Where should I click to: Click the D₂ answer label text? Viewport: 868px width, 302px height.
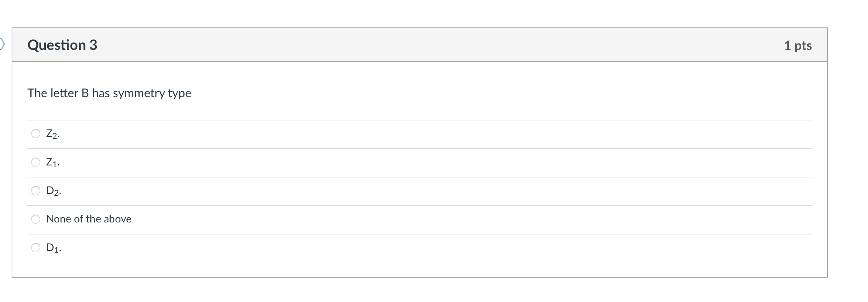tap(53, 191)
